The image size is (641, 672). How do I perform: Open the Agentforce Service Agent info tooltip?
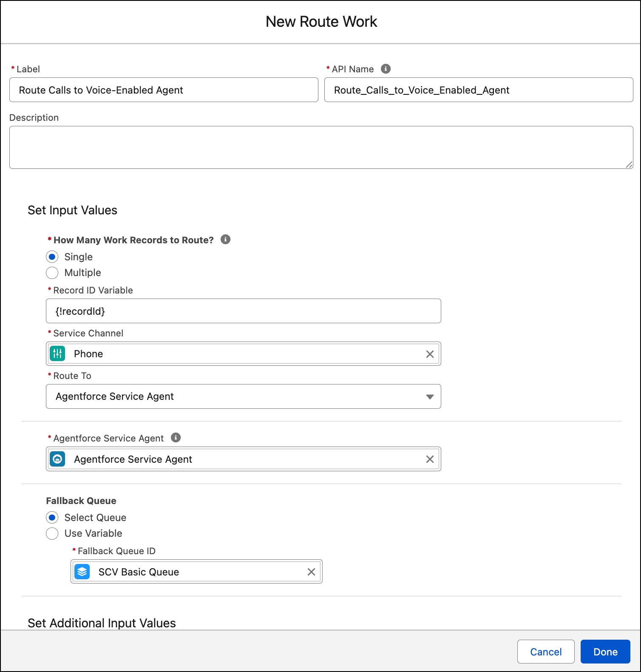[x=176, y=438]
